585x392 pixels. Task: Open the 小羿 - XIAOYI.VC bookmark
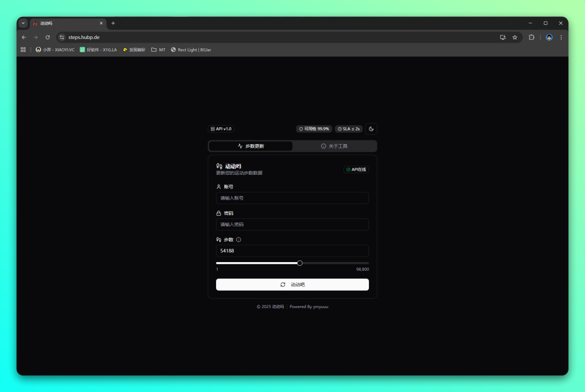coord(55,50)
